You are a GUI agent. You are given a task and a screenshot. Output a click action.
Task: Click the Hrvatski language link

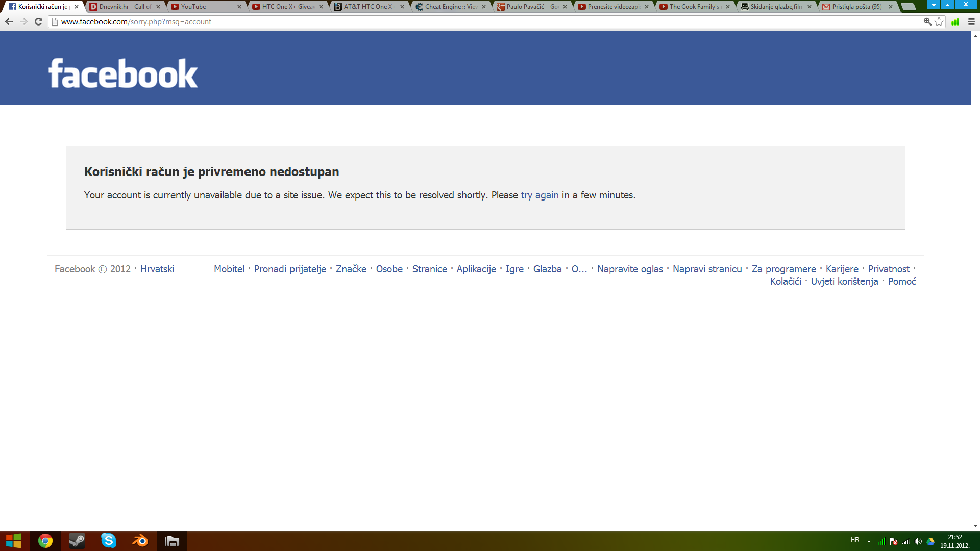point(157,269)
